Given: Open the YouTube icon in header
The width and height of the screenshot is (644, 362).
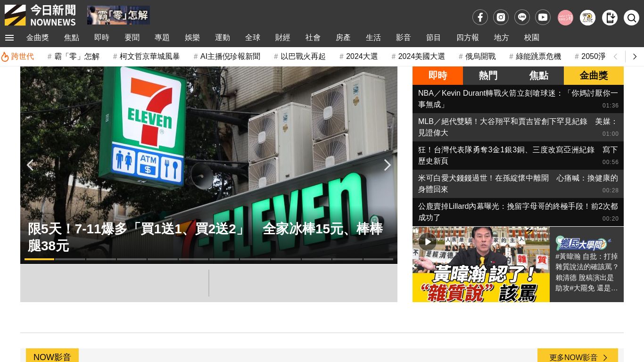Looking at the screenshot, I should tap(543, 17).
